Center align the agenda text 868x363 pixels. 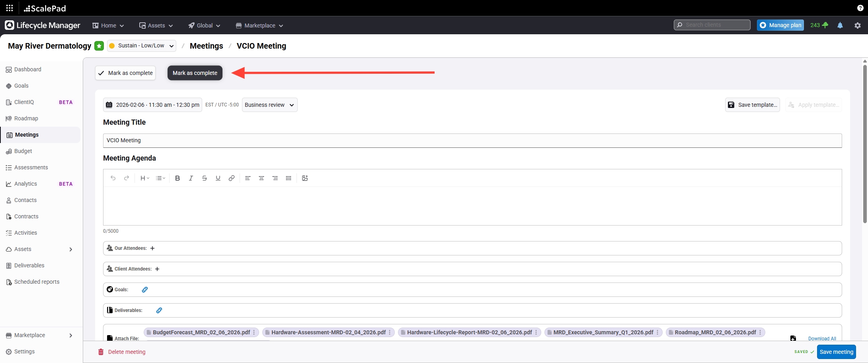261,178
